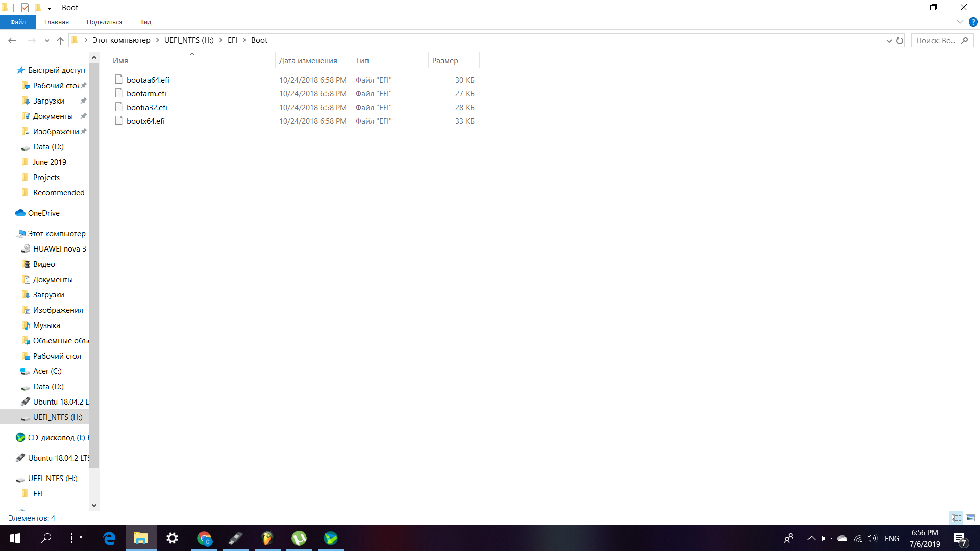Open the Файл menu tab
The height and width of the screenshot is (551, 980).
[x=18, y=22]
